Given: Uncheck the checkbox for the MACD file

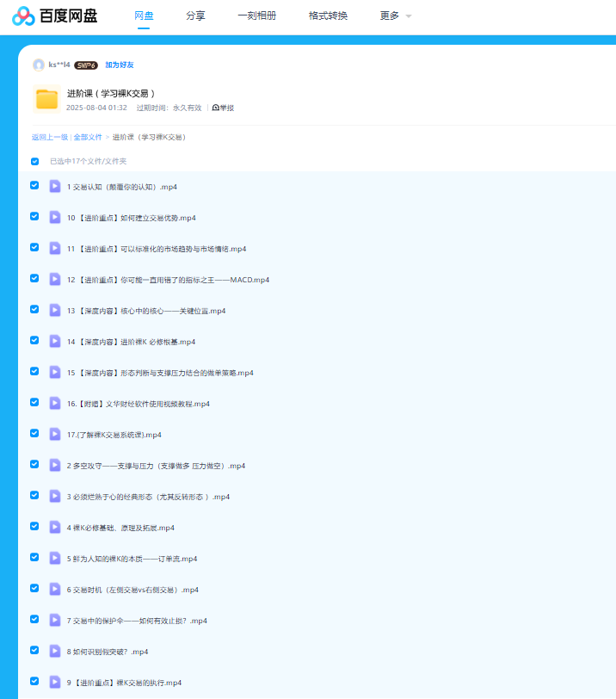Looking at the screenshot, I should pos(34,278).
